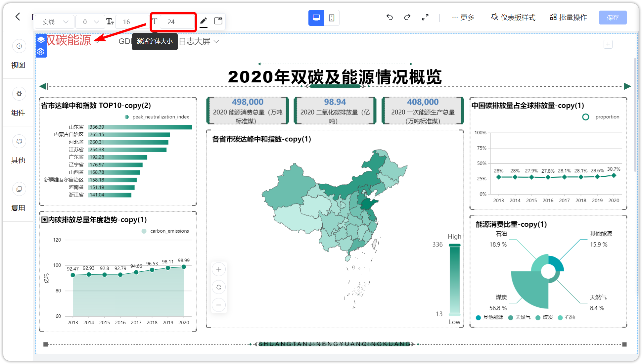The image size is (642, 364).
Task: Open the blue gear settings icon
Action: [41, 52]
